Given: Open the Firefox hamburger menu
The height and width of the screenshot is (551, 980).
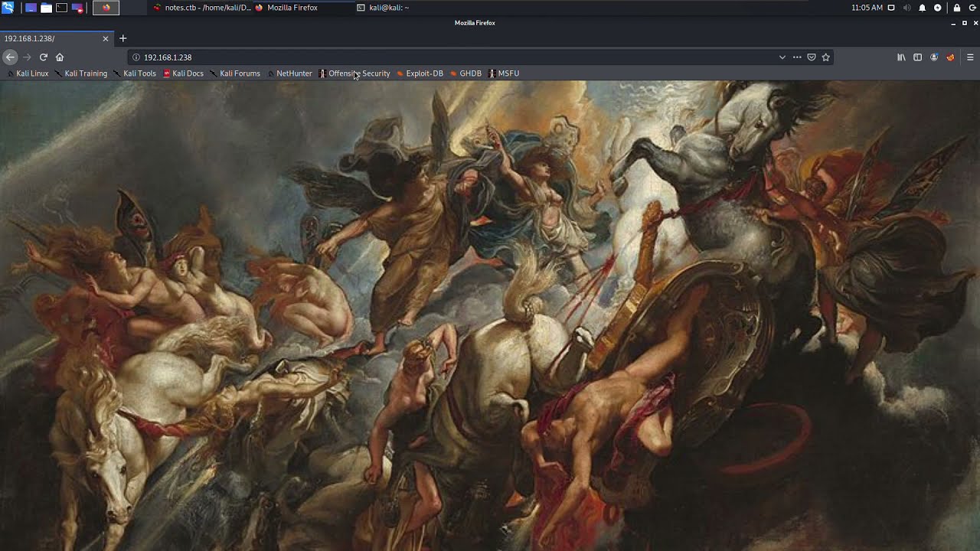Looking at the screenshot, I should click(x=970, y=57).
